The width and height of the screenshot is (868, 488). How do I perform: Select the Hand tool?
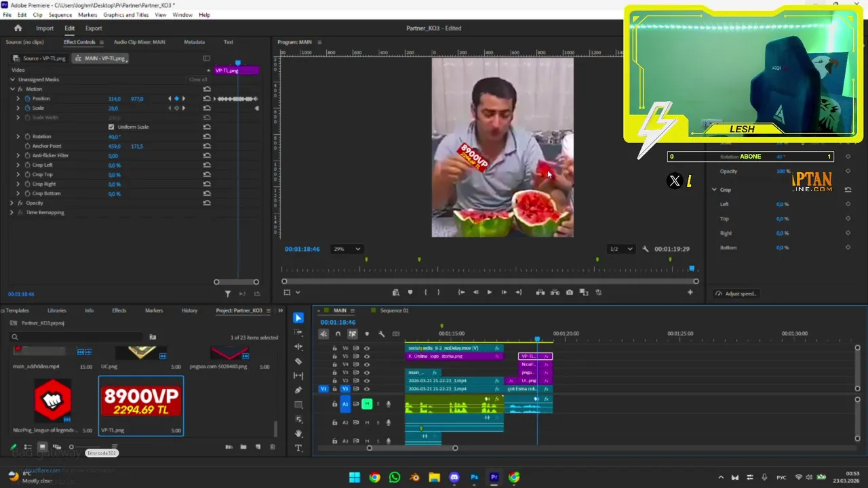(298, 434)
